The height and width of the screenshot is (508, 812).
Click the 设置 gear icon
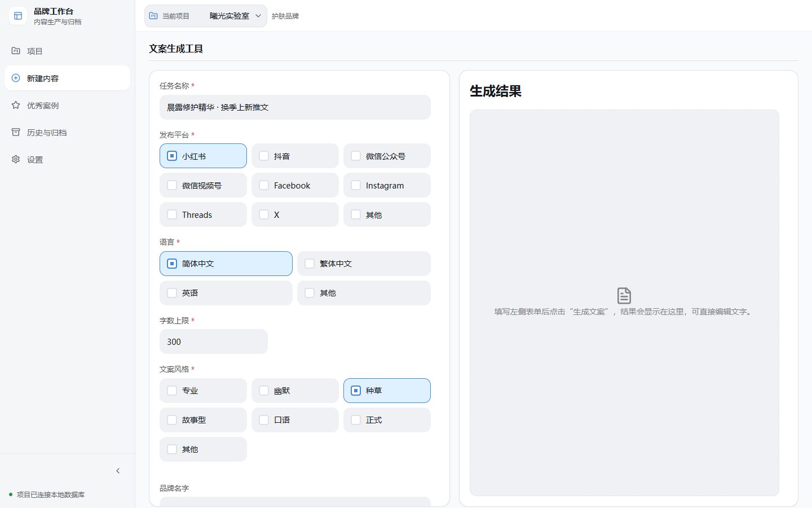coord(16,159)
